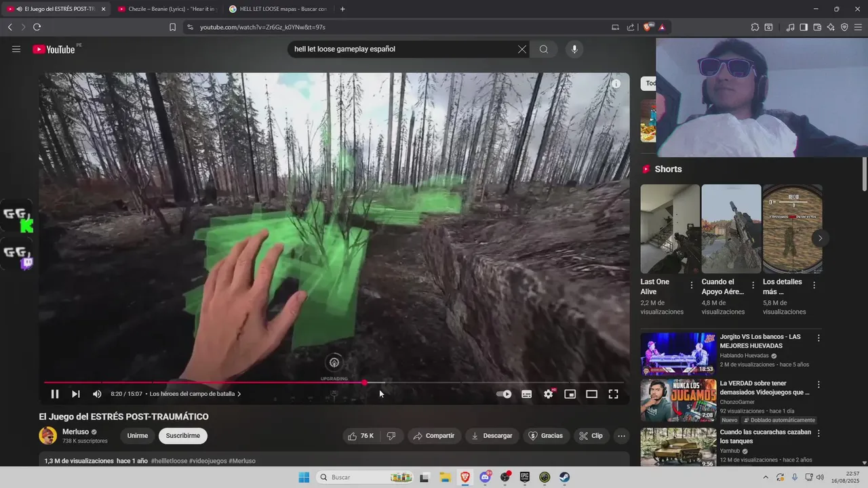This screenshot has height=488, width=868.
Task: Subscribe with Suscribirme button
Action: point(183,436)
